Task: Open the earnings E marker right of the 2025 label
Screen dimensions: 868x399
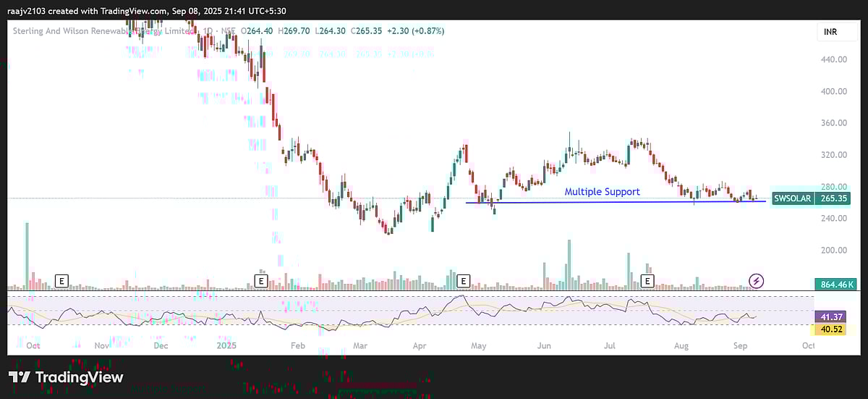Action: pyautogui.click(x=260, y=280)
